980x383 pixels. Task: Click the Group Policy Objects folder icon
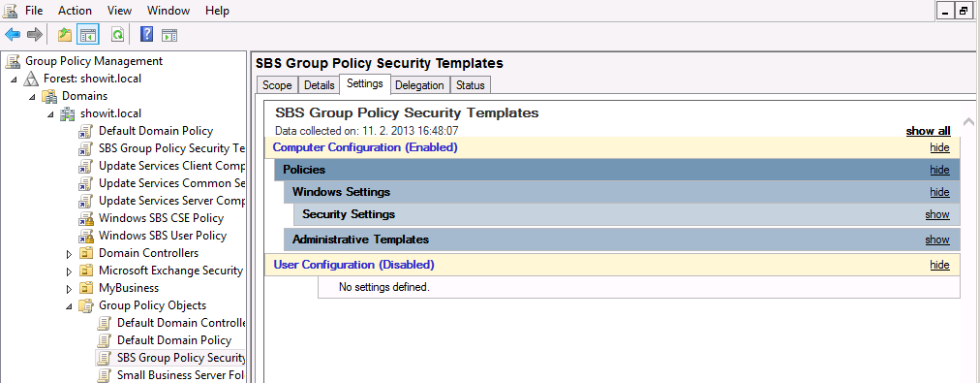(x=85, y=306)
